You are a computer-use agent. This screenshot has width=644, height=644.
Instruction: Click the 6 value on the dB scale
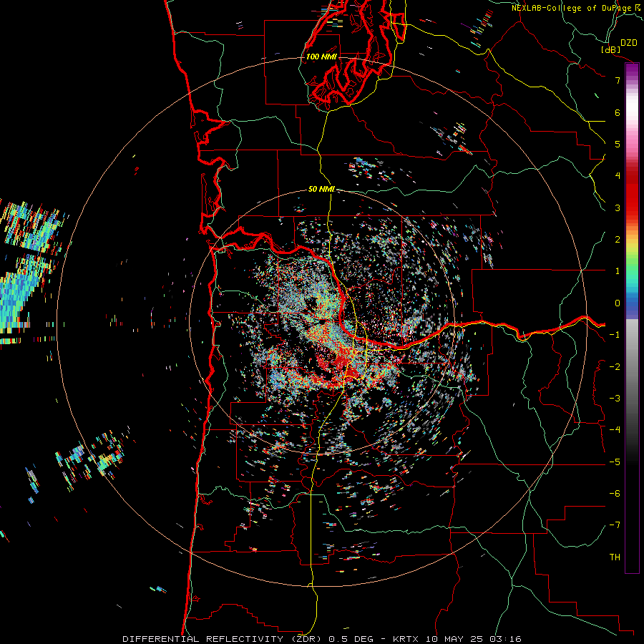tap(618, 112)
